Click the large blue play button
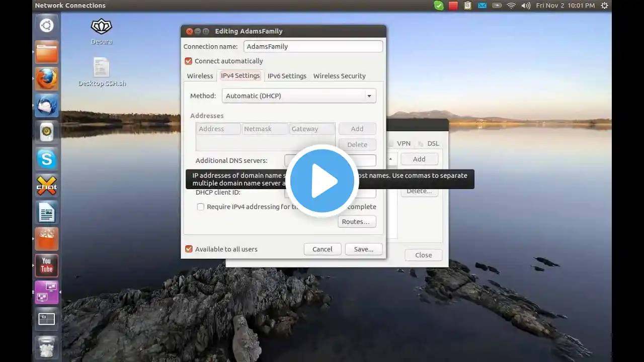This screenshot has width=644, height=362. click(x=322, y=181)
